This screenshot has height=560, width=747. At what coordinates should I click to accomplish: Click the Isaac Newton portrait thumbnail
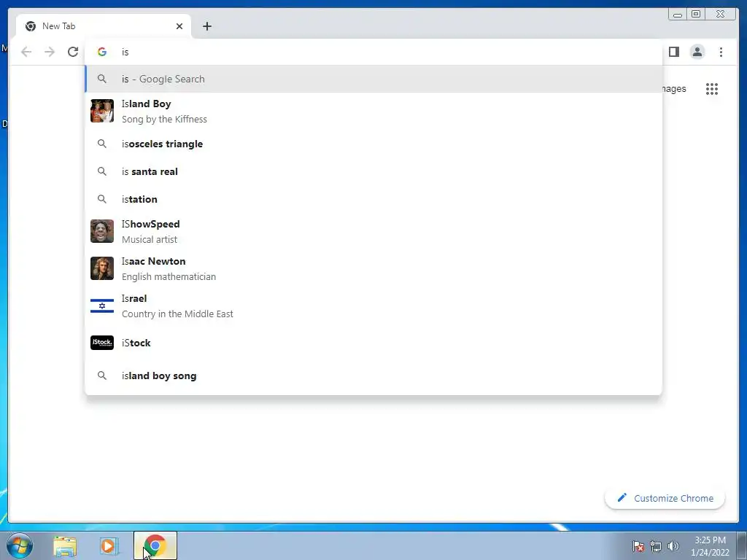pos(102,268)
